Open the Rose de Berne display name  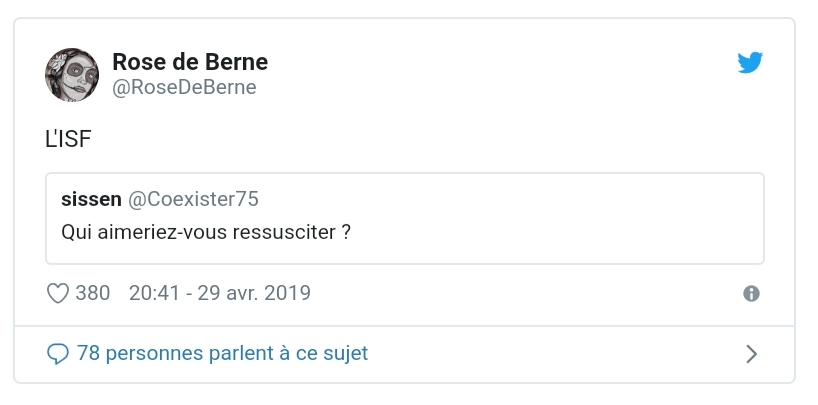pyautogui.click(x=190, y=62)
